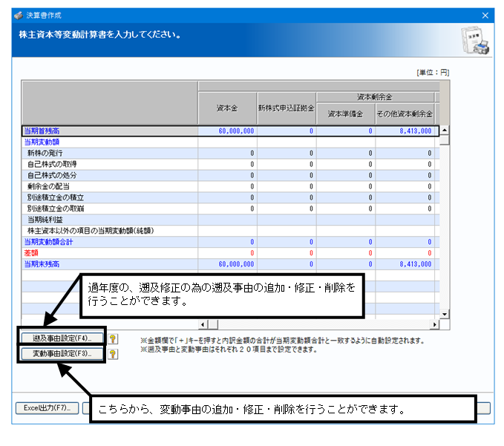
Task: Click the 変動事由設定(F3) button
Action: pos(62,353)
